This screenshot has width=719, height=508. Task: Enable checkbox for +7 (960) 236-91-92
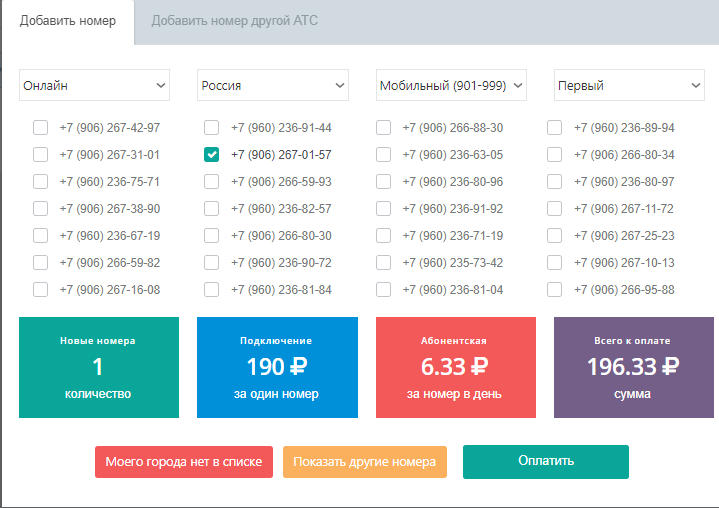coord(383,209)
